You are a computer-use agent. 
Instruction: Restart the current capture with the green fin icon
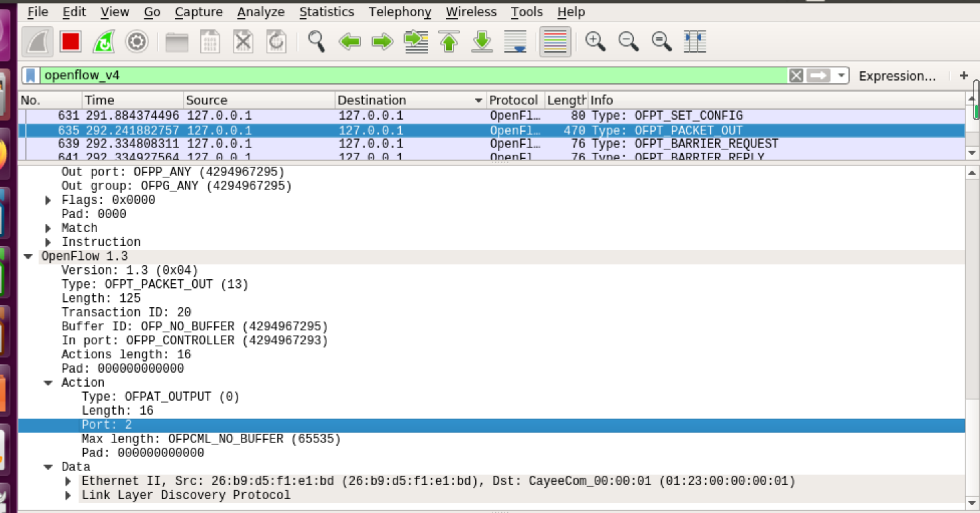(104, 41)
